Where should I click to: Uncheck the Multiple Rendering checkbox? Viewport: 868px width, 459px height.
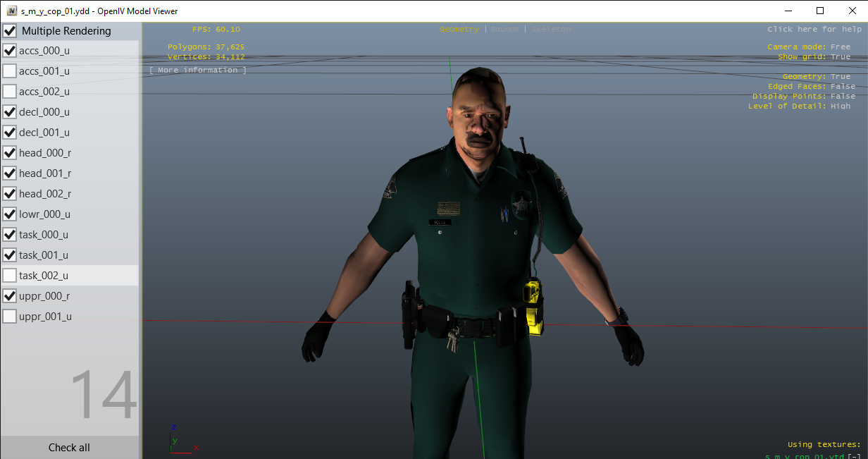11,31
